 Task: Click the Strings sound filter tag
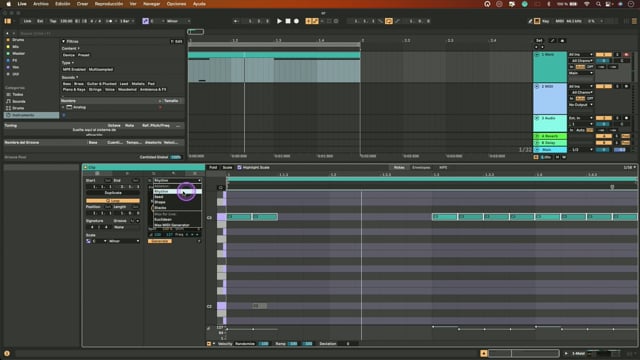coord(95,89)
